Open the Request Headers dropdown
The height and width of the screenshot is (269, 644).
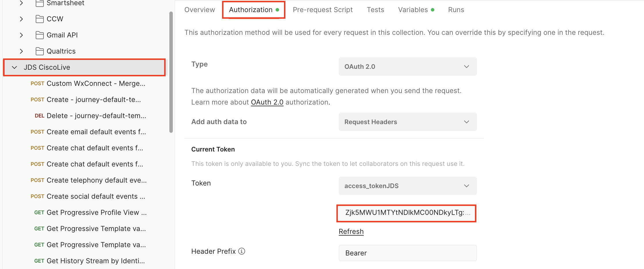pos(408,122)
